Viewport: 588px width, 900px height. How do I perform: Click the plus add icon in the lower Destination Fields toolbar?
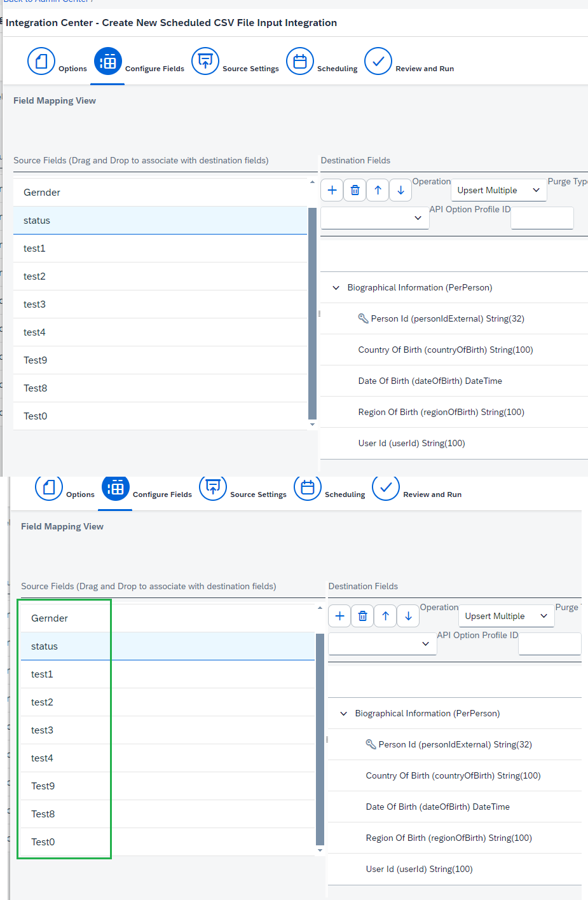click(339, 616)
